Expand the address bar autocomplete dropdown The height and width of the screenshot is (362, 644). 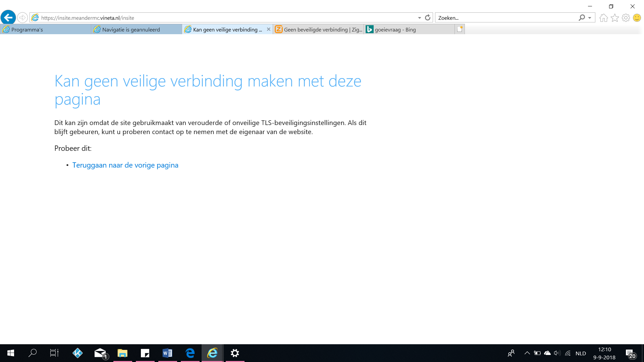(419, 18)
